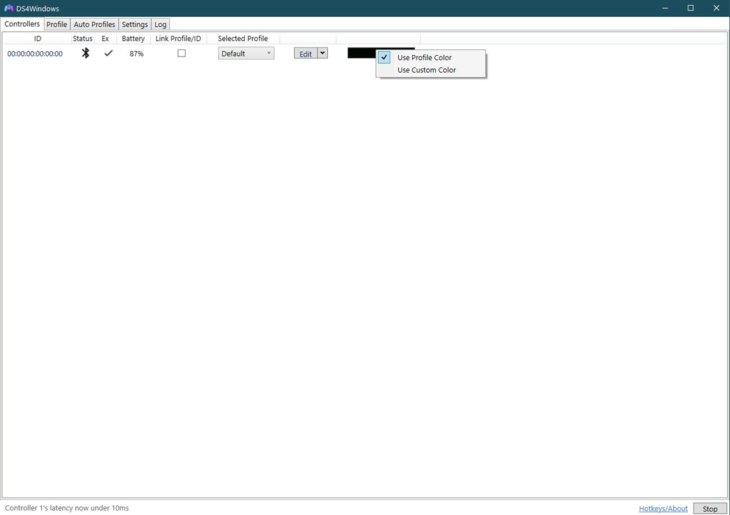The height and width of the screenshot is (515, 730).
Task: Maximize the DS4Windows window
Action: point(690,8)
